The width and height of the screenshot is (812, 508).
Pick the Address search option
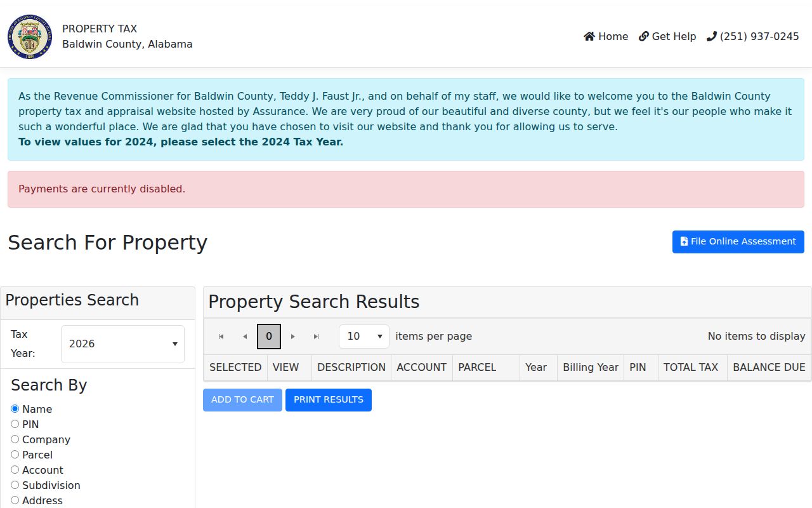click(15, 500)
